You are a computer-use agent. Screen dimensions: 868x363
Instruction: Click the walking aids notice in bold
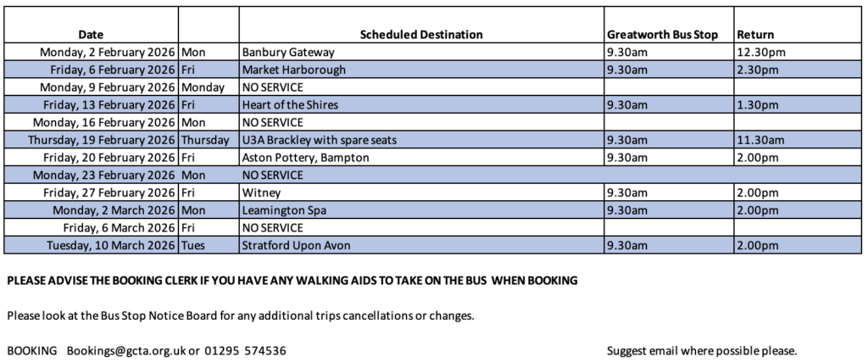tap(292, 280)
